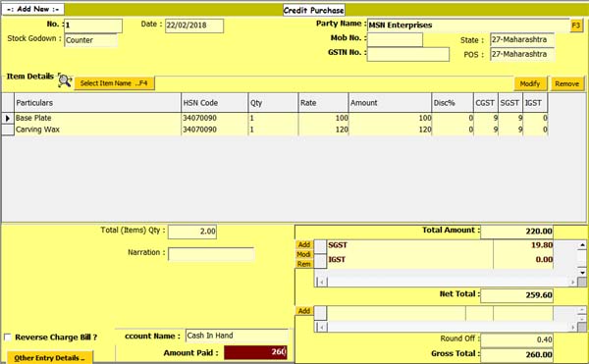Click left scroll arrow of tax list

click(x=322, y=282)
